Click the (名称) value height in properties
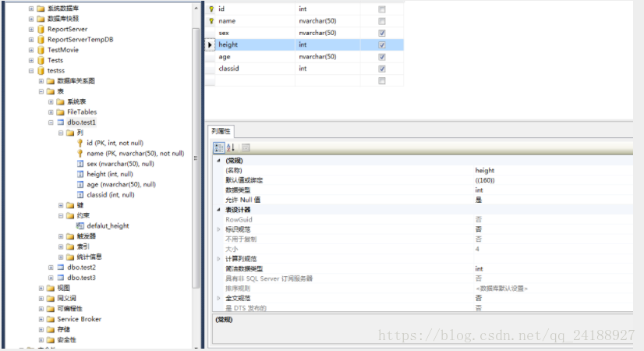Viewport: 644px width, 351px height. (553, 170)
